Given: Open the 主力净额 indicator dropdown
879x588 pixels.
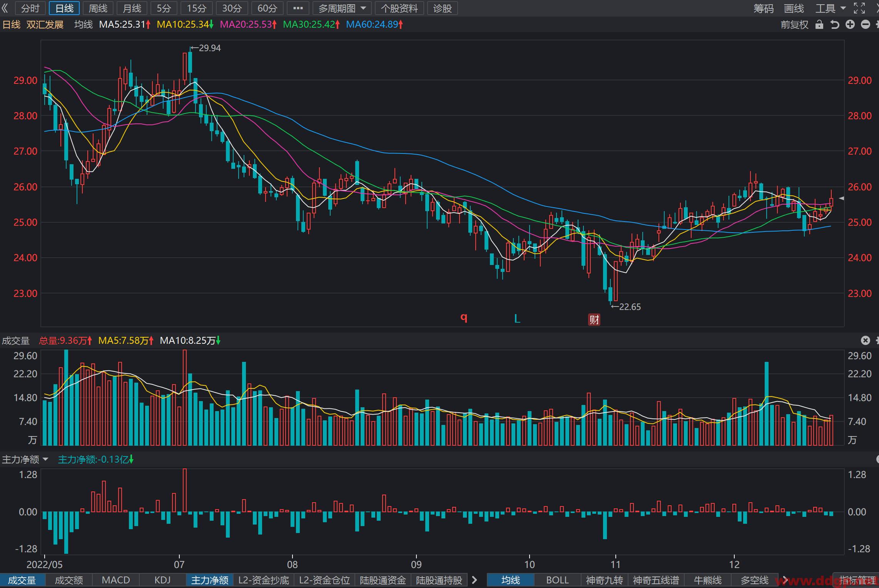Looking at the screenshot, I should 25,459.
